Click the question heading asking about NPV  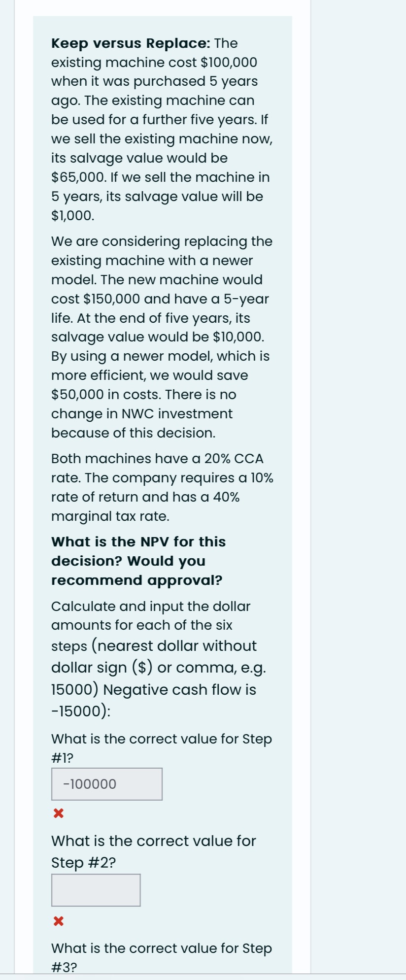click(138, 561)
